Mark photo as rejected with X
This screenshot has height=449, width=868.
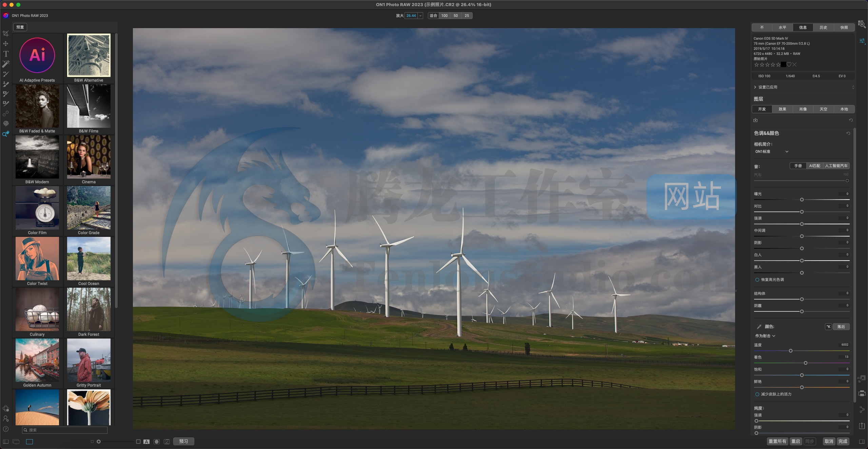[x=794, y=64]
